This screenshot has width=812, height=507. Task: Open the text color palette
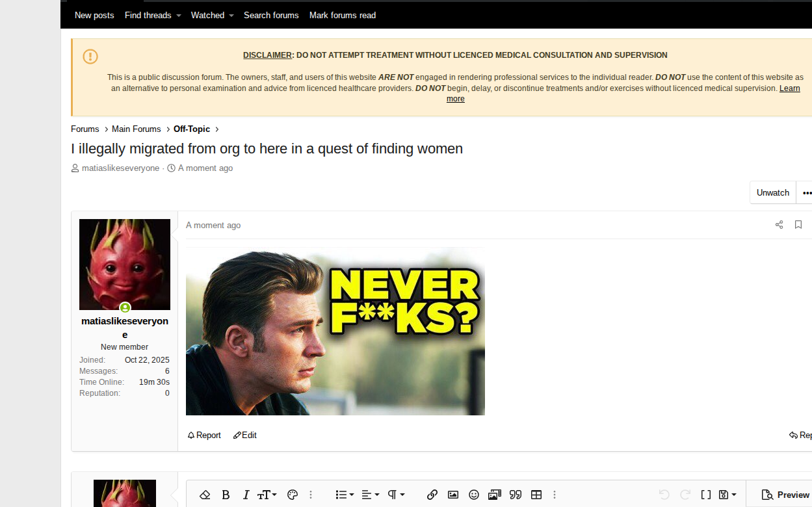coord(293,495)
